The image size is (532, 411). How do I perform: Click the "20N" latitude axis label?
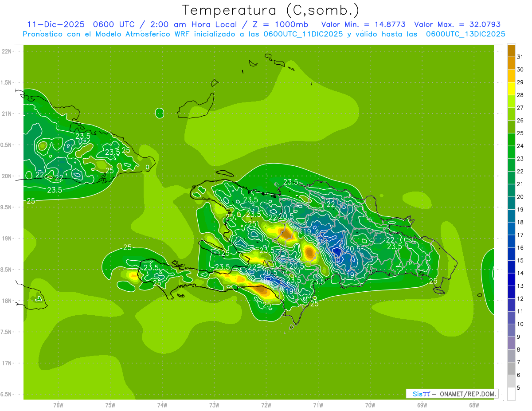pyautogui.click(x=8, y=176)
